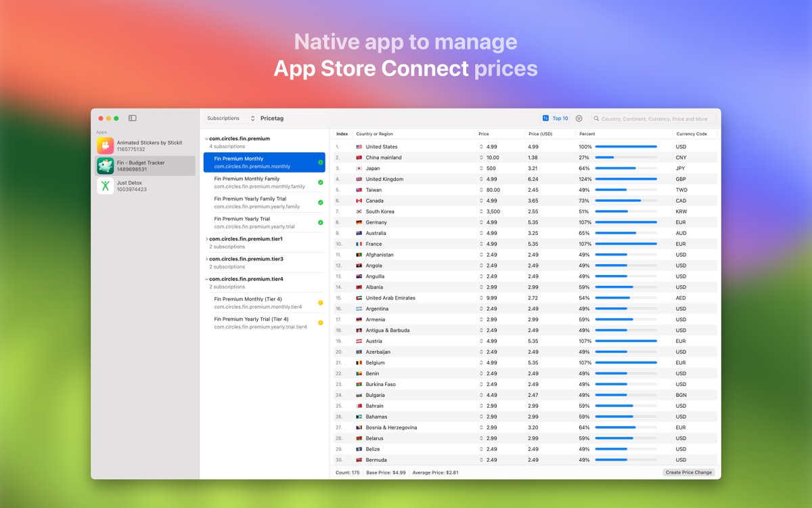Toggle the sidebar with the sidebar icon

click(x=133, y=118)
